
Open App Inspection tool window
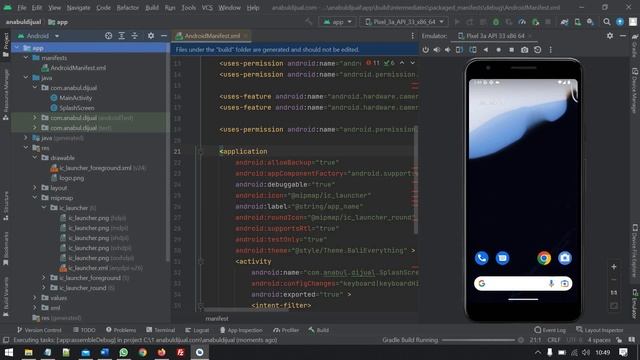(x=241, y=330)
